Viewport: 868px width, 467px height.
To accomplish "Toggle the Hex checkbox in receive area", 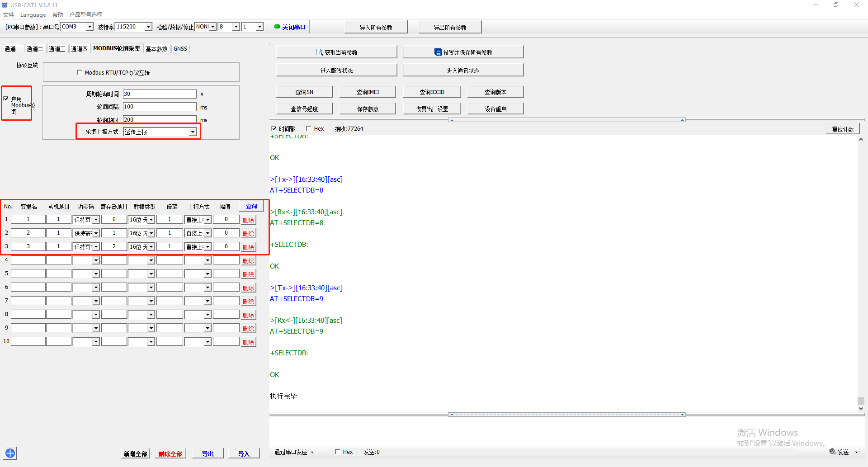I will 309,128.
